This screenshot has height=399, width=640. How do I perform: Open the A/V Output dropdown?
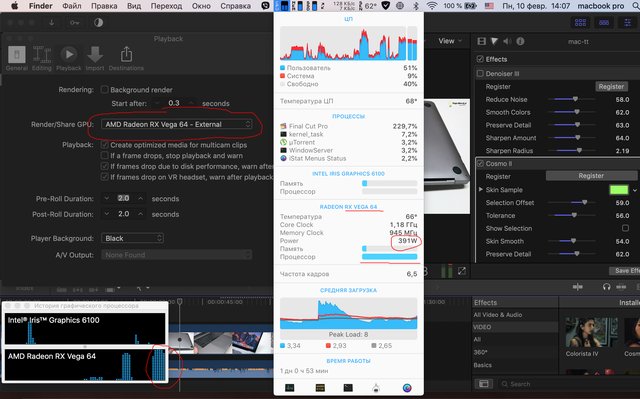176,255
